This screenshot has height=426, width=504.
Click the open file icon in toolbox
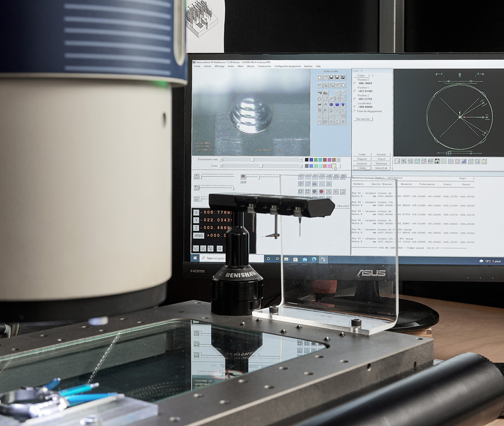click(x=326, y=77)
